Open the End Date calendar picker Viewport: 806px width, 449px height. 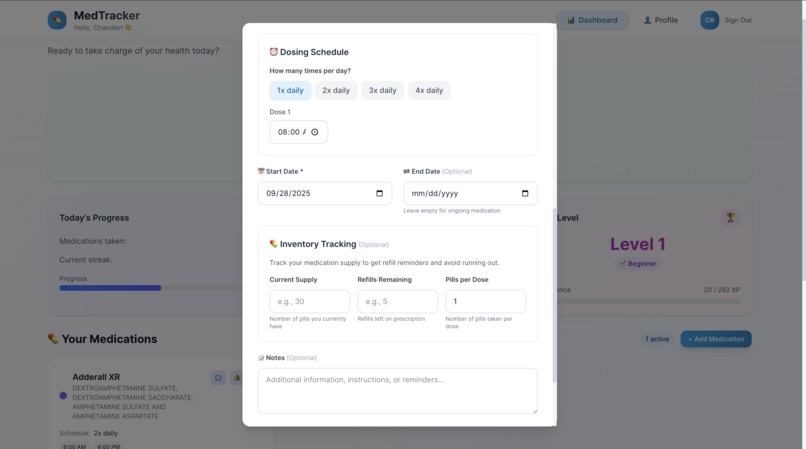point(525,193)
